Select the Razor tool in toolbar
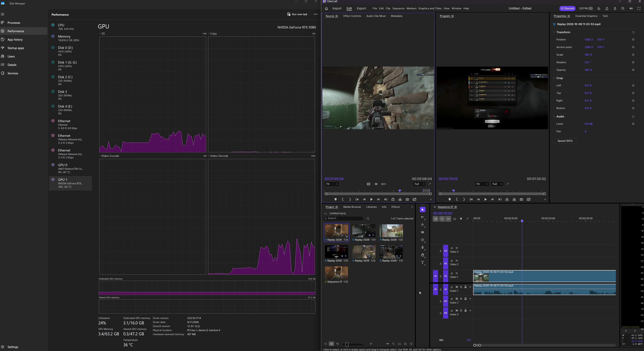Screen dimensions: 644x351 423,233
